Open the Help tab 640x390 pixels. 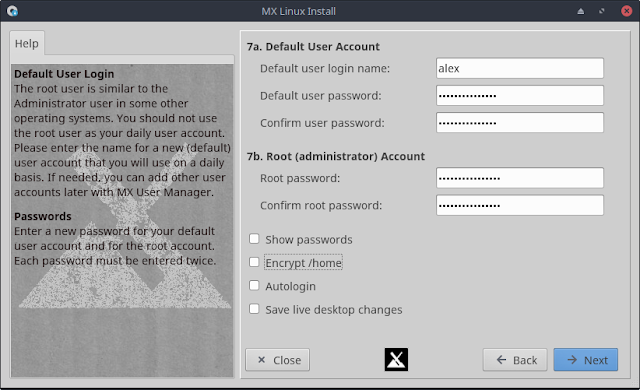tap(27, 43)
